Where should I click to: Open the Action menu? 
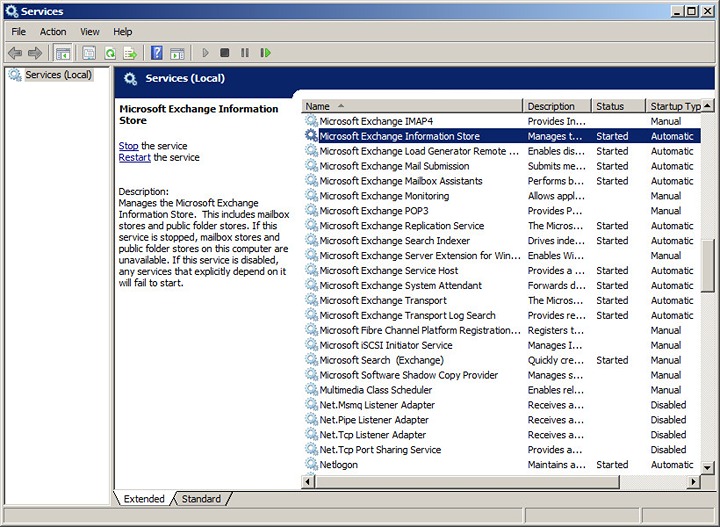pyautogui.click(x=53, y=32)
